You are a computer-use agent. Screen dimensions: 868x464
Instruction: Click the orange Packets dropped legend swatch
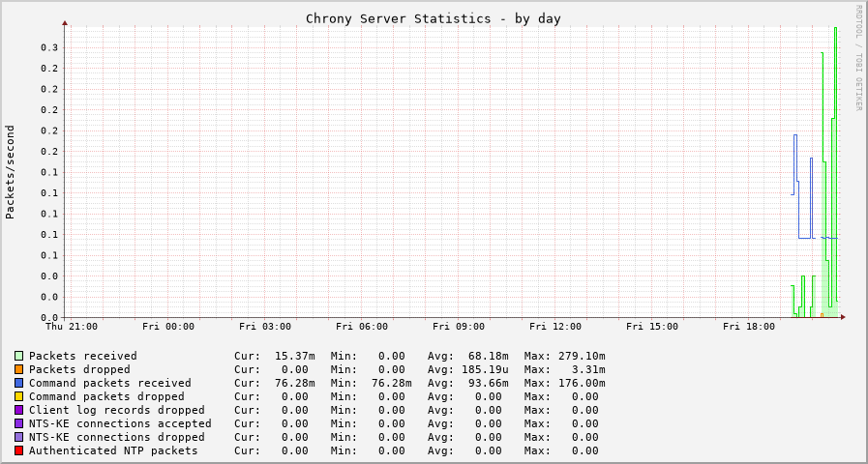pyautogui.click(x=18, y=369)
